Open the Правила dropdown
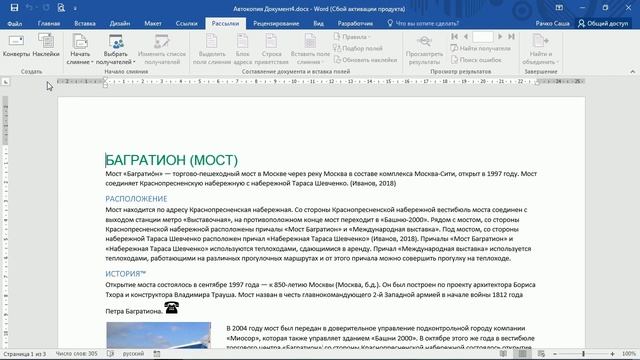 352,37
